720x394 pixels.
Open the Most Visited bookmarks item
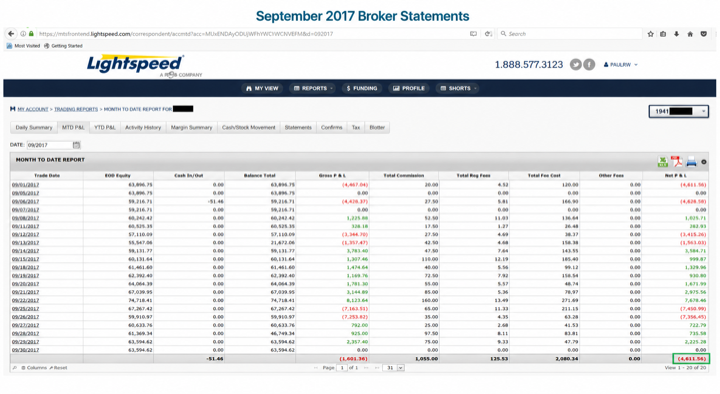click(x=23, y=46)
